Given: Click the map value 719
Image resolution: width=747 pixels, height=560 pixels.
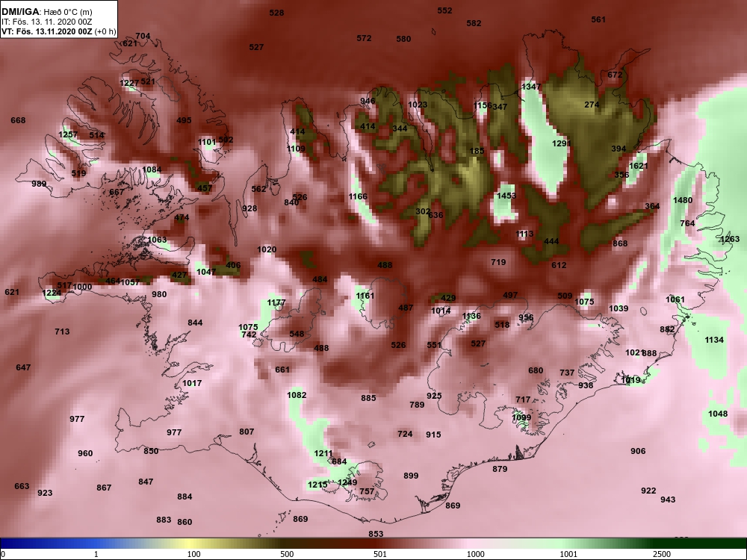Looking at the screenshot, I should click(x=498, y=262).
